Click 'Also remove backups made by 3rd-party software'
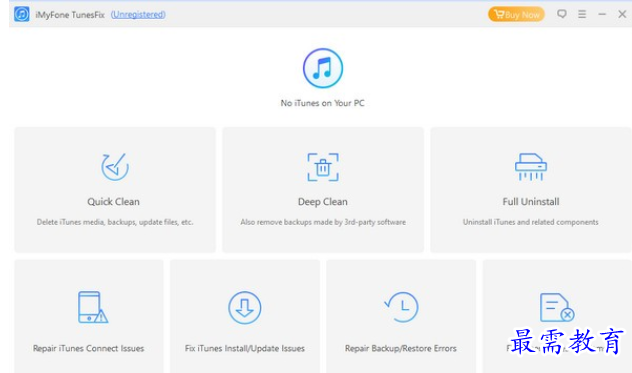Screen dimensions: 632x373 coord(323,222)
